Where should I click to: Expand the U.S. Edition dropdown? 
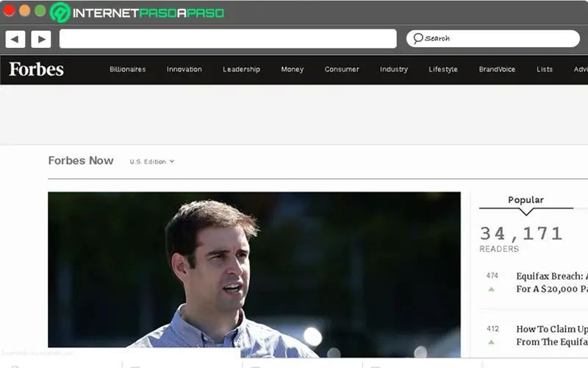[152, 161]
